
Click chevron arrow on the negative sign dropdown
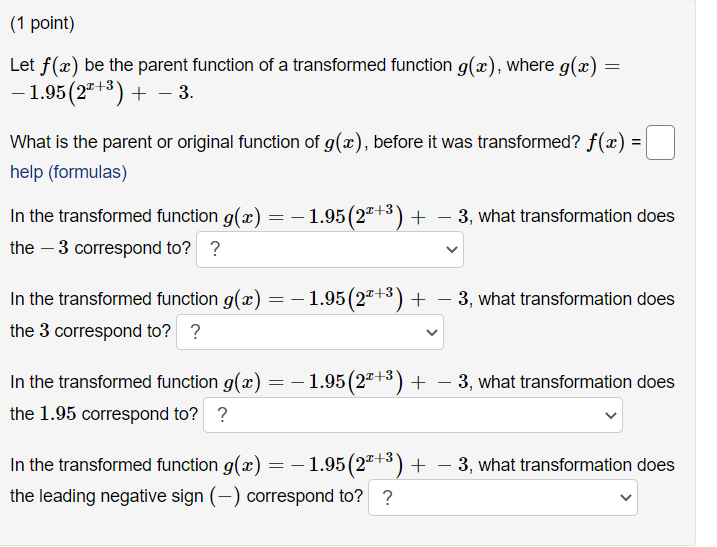(x=626, y=497)
